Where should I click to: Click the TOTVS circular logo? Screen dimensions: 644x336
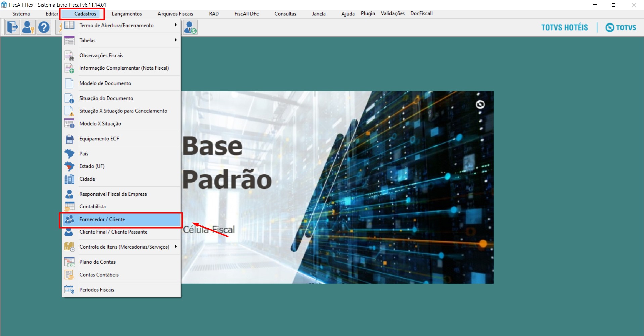click(x=610, y=28)
